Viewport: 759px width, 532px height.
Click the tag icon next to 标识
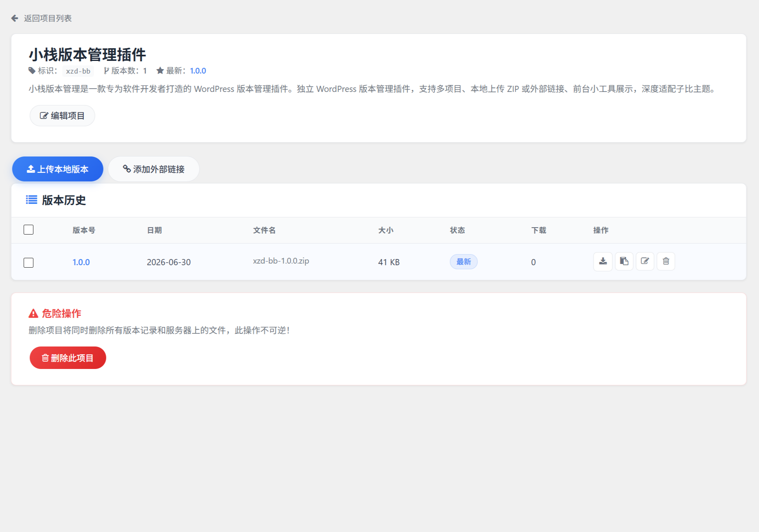[x=32, y=71]
